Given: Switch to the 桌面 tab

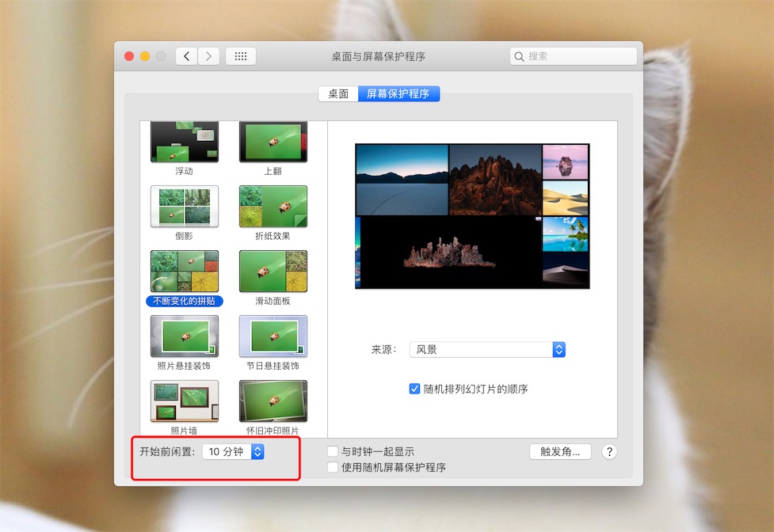Looking at the screenshot, I should click(x=338, y=93).
